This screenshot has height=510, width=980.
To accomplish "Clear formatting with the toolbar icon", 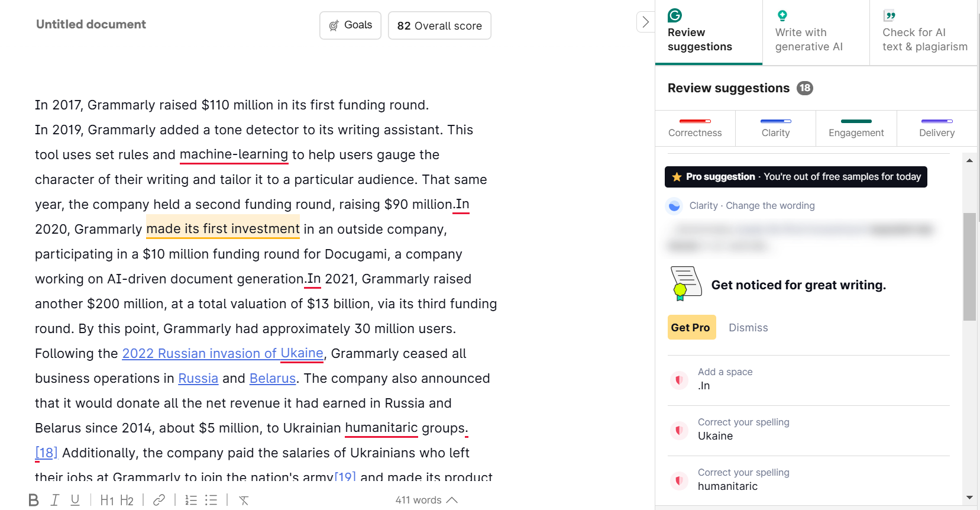I will tap(244, 501).
